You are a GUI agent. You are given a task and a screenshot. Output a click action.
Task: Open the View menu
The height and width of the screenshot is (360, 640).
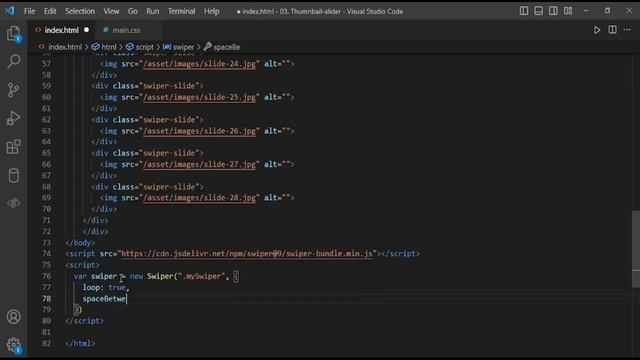coord(111,11)
